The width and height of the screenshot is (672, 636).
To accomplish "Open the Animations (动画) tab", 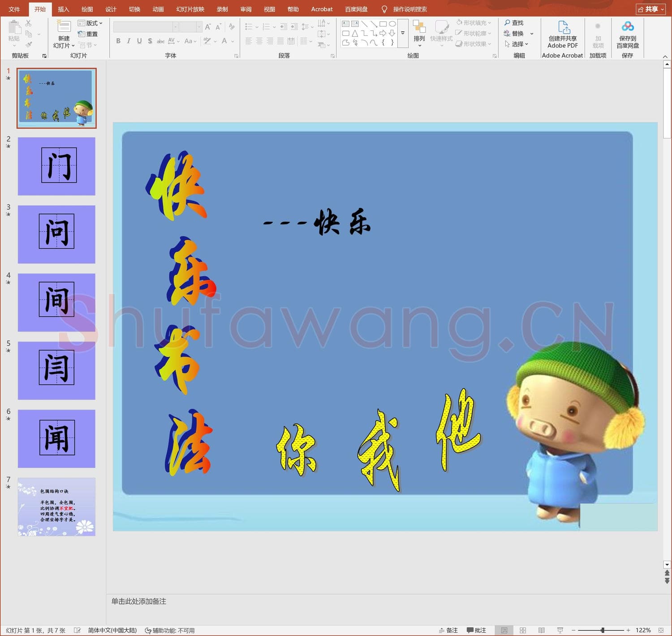I will pyautogui.click(x=158, y=9).
